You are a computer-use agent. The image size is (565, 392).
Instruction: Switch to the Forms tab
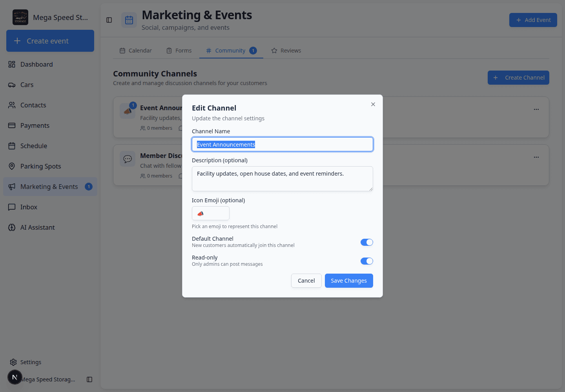click(179, 51)
